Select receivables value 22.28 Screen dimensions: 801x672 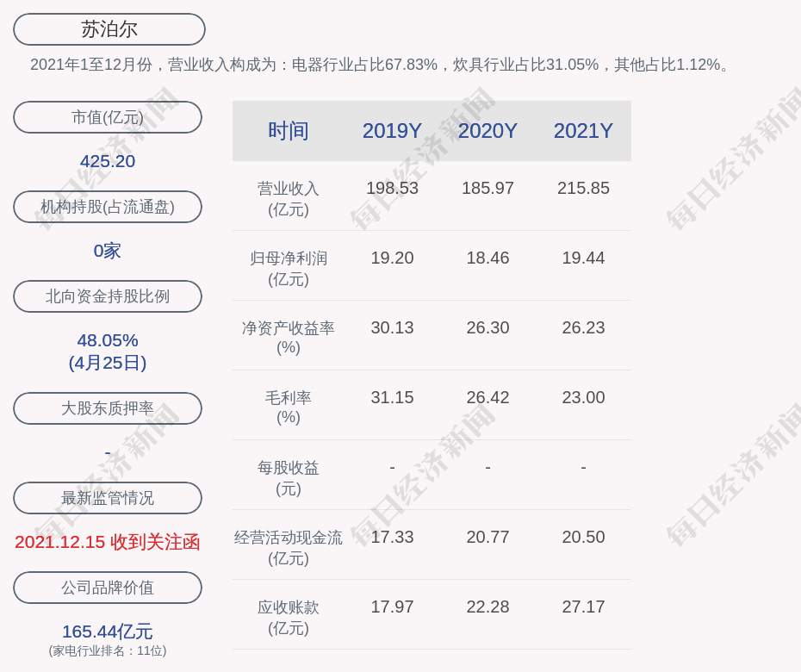click(x=487, y=607)
